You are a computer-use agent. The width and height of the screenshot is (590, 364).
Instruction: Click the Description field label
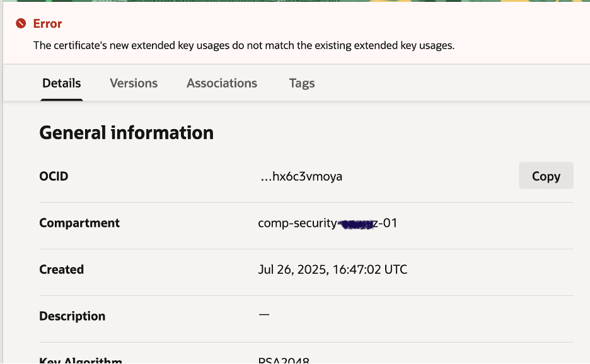click(x=72, y=316)
